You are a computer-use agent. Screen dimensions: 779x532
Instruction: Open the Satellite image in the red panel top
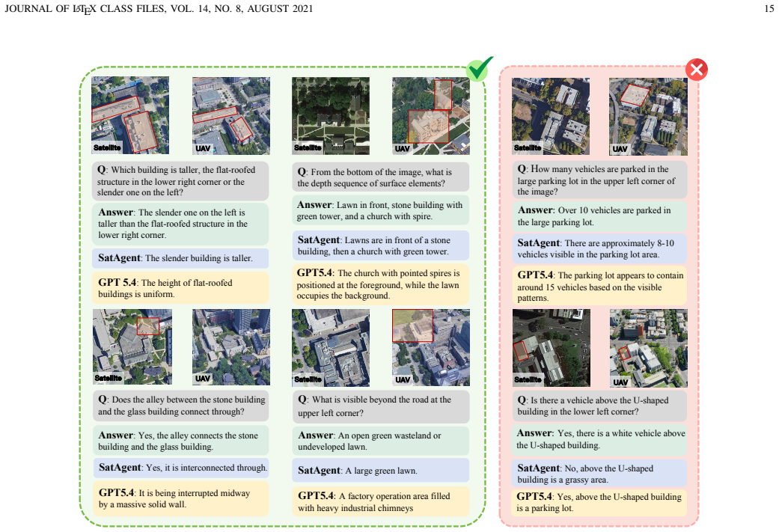point(551,116)
